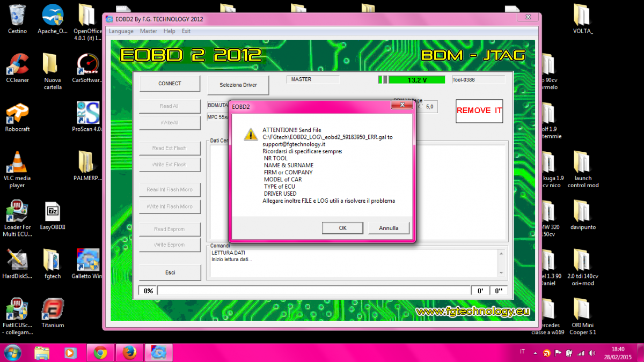644x362 pixels.
Task: Click OK in the EOBD2 dialog
Action: [x=342, y=228]
